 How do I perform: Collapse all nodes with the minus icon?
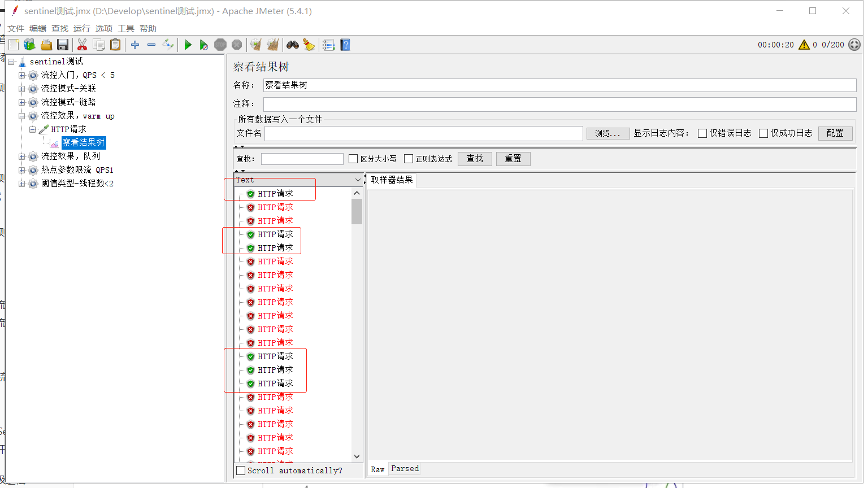pos(151,45)
